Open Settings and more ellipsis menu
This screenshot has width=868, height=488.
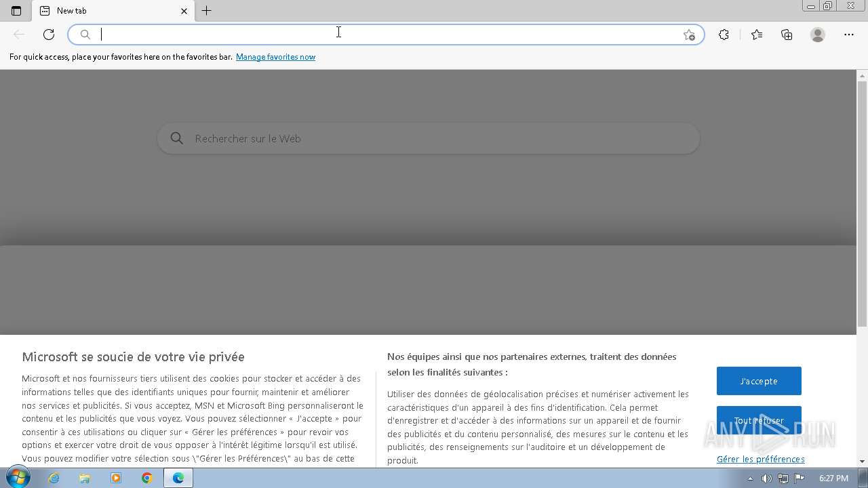click(x=849, y=35)
